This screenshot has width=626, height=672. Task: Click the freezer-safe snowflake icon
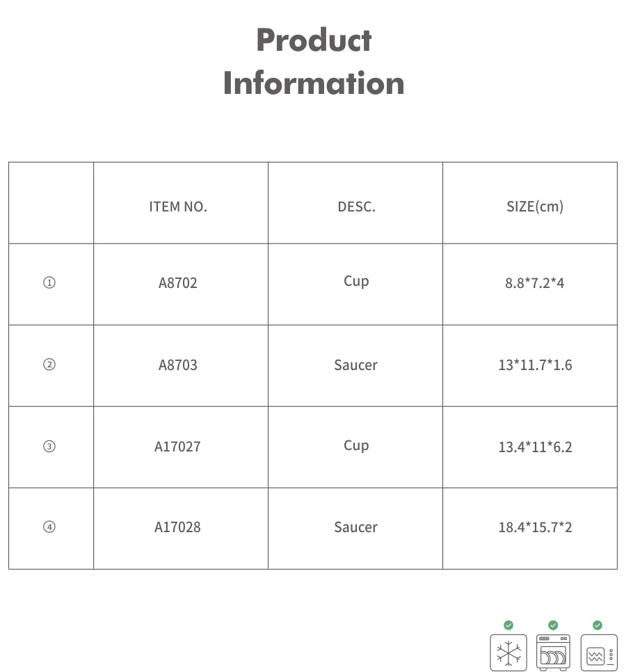point(508,653)
